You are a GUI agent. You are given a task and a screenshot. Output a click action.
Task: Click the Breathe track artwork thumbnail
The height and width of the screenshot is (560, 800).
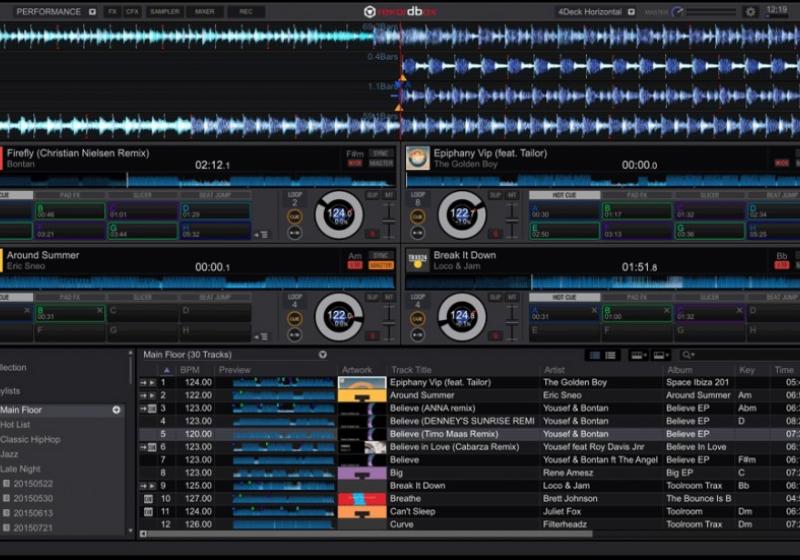[x=361, y=498]
